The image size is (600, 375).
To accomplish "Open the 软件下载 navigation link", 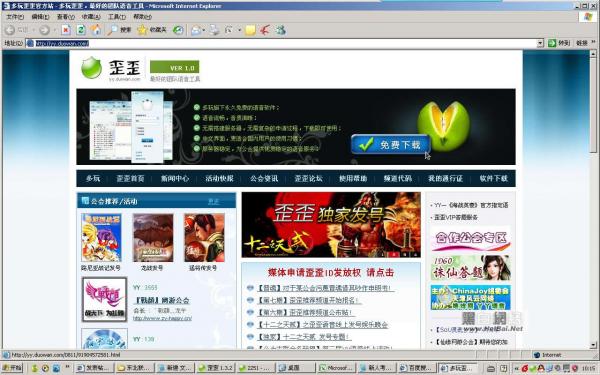I will [494, 179].
